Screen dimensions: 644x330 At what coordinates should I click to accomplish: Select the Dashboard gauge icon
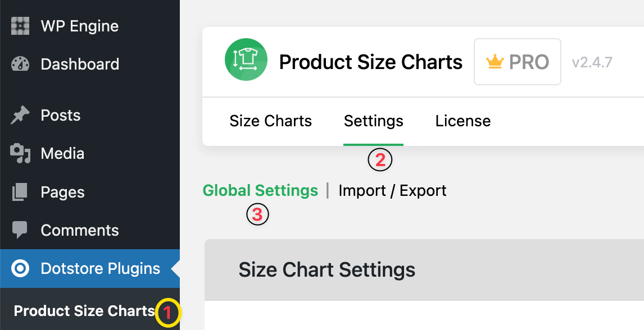pyautogui.click(x=20, y=64)
